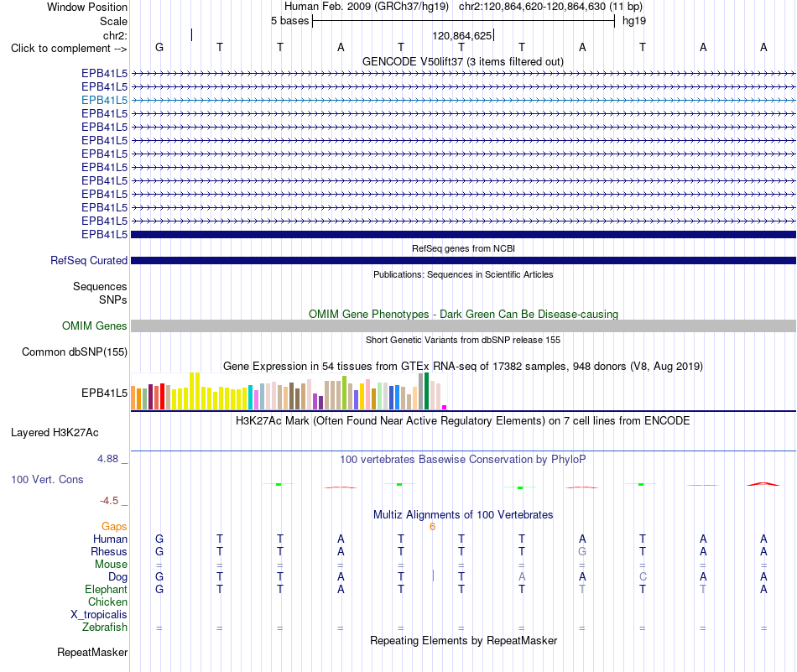Open '100 vertebrates Basewise Conservation by PhyloP' title
This screenshot has width=797, height=672.
(463, 460)
